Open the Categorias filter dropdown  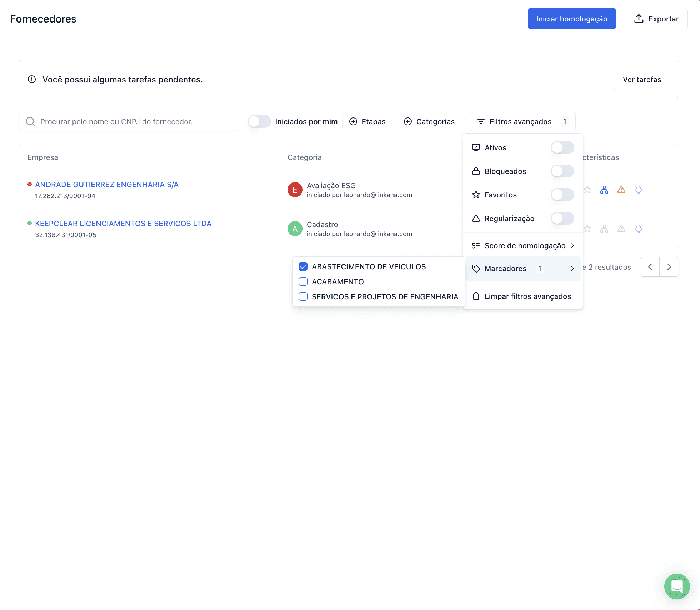(429, 121)
